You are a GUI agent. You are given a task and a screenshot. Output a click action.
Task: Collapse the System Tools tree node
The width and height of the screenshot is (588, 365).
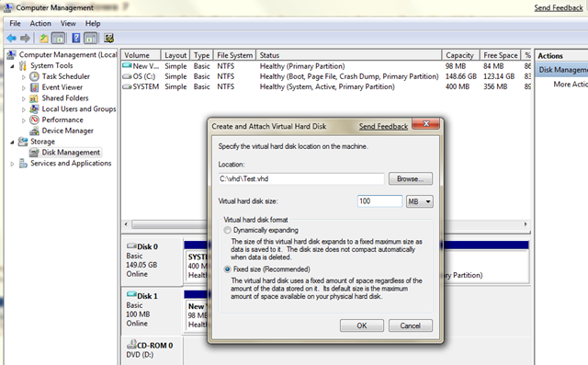coord(12,66)
